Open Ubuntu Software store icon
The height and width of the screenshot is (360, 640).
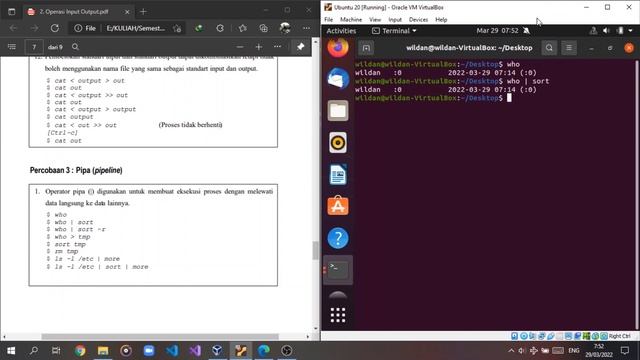click(x=338, y=206)
